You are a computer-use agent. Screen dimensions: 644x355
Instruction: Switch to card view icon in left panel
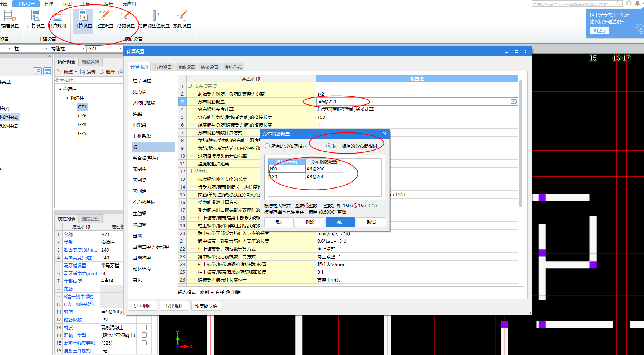tap(48, 71)
